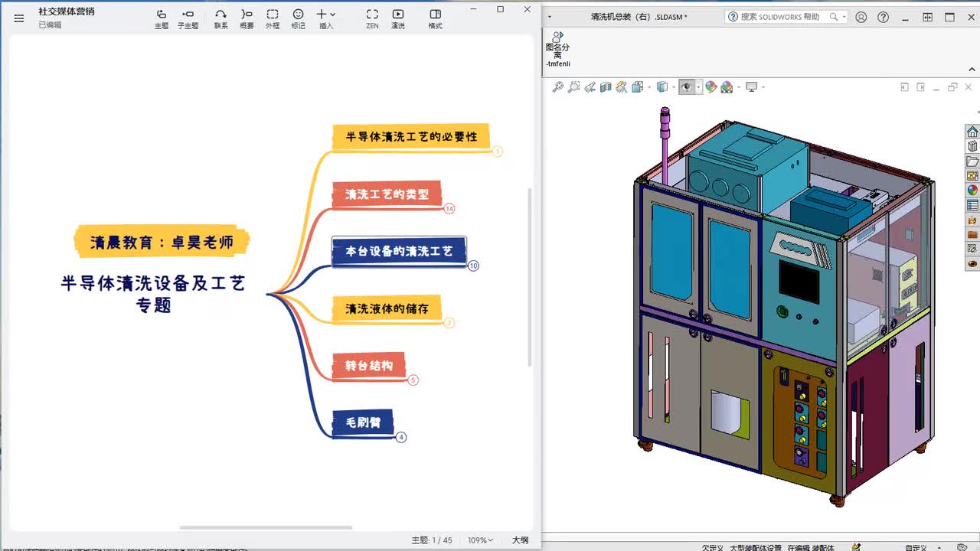Expand 本台设备的清洗工艺 via its 10 badge
This screenshot has height=551, width=980.
tap(473, 266)
